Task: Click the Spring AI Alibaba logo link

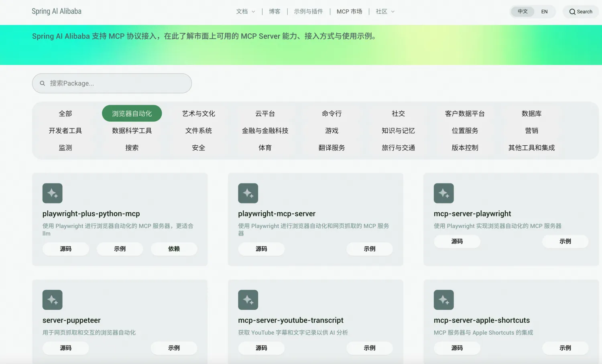Action: click(57, 11)
